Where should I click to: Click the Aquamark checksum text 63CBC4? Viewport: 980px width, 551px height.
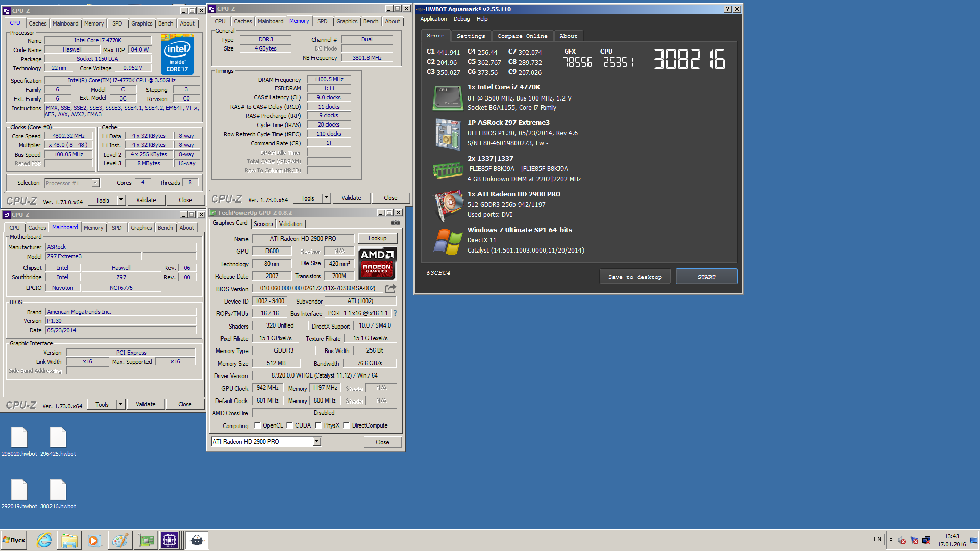[x=438, y=273]
